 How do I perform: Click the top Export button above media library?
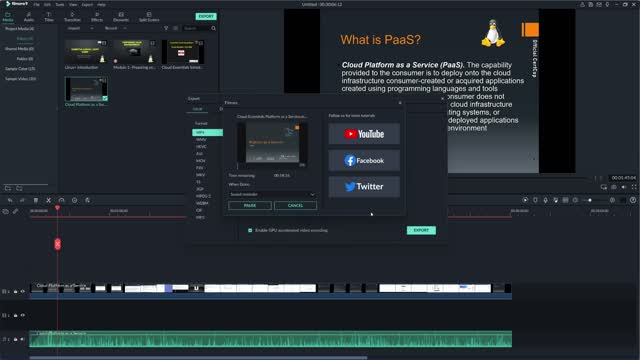tap(206, 16)
